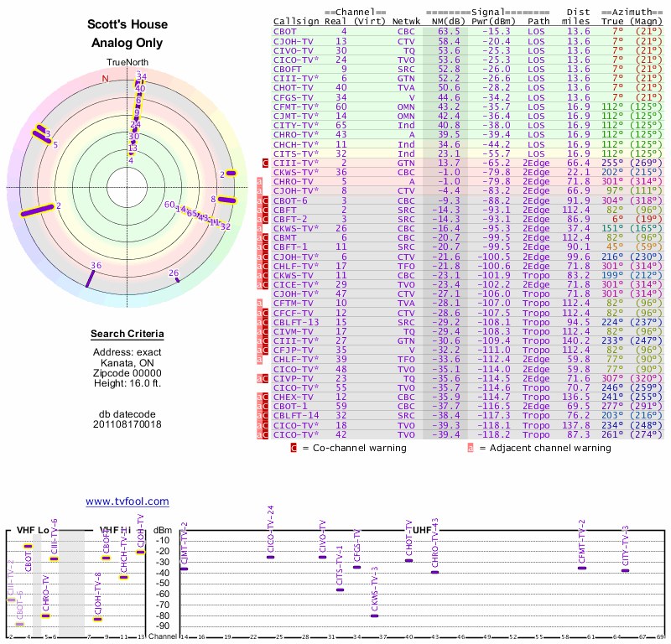Select the CHRO-TV-43 marker in the UHF chart
Viewport: 671px width, 644px height.
pos(434,572)
